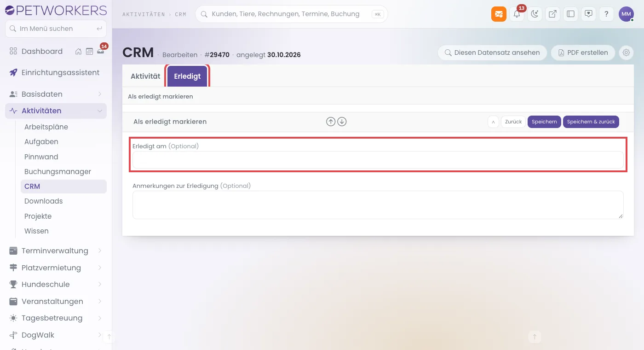Toggle dark mode with the moon icon

535,14
